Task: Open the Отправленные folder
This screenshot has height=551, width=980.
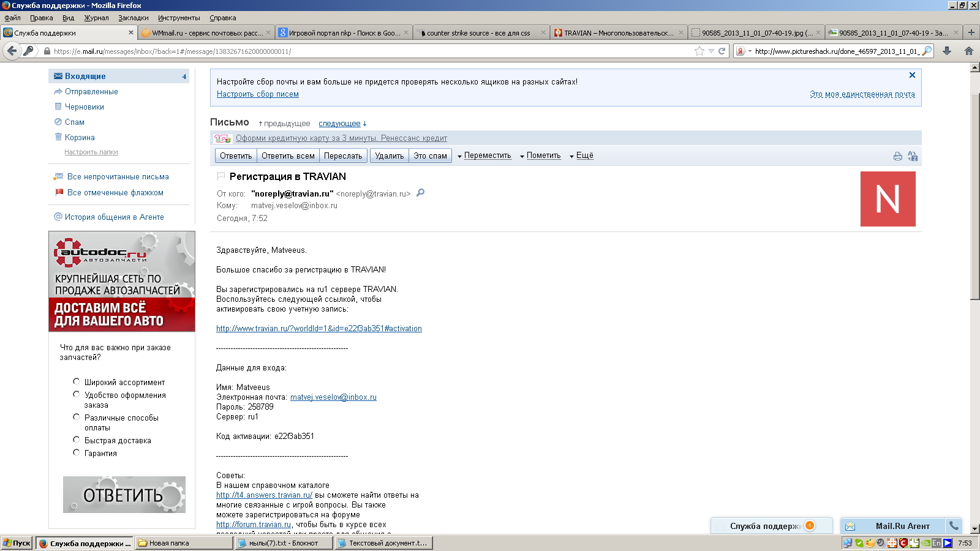Action: tap(91, 91)
